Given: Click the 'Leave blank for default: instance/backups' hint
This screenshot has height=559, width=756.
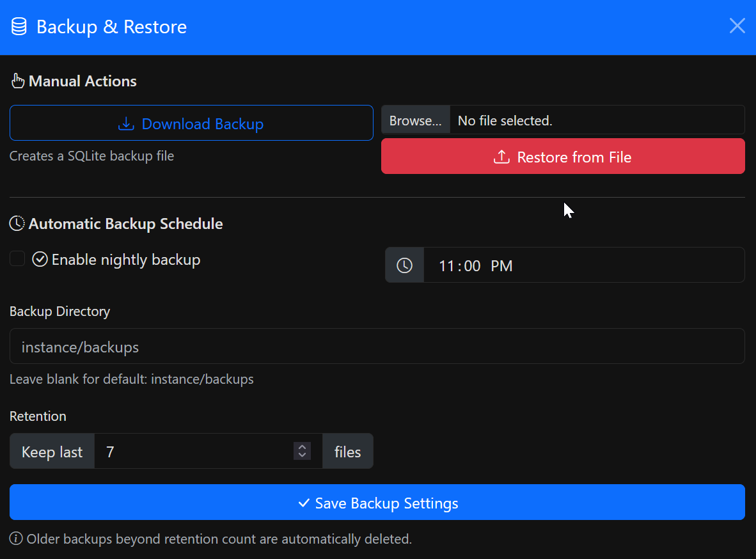Looking at the screenshot, I should [x=132, y=379].
